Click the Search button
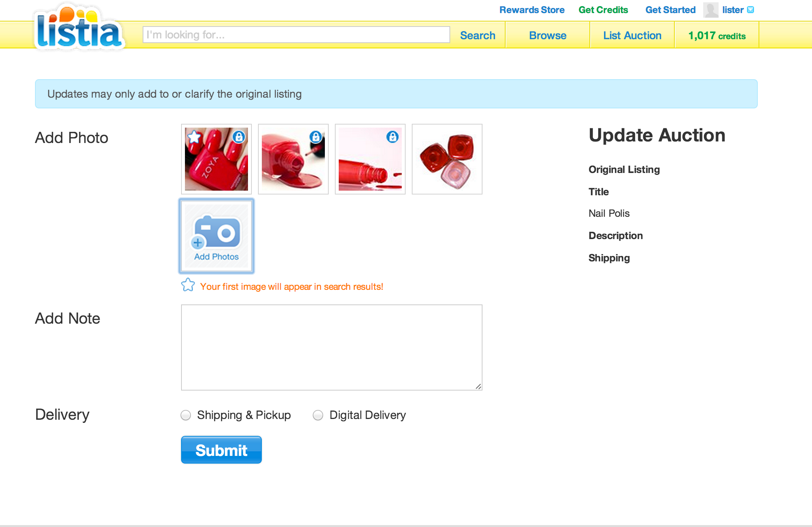The image size is (812, 527). click(478, 35)
